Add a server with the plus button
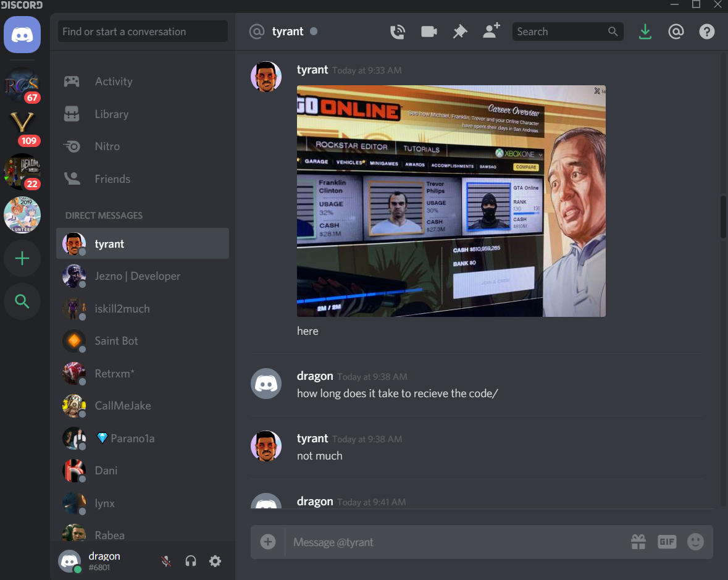This screenshot has height=580, width=728. [x=22, y=258]
